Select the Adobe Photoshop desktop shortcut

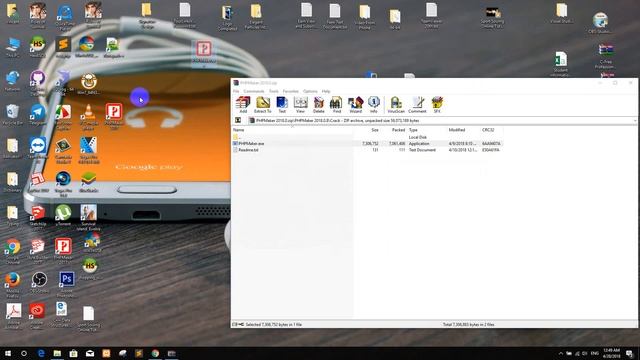point(66,284)
